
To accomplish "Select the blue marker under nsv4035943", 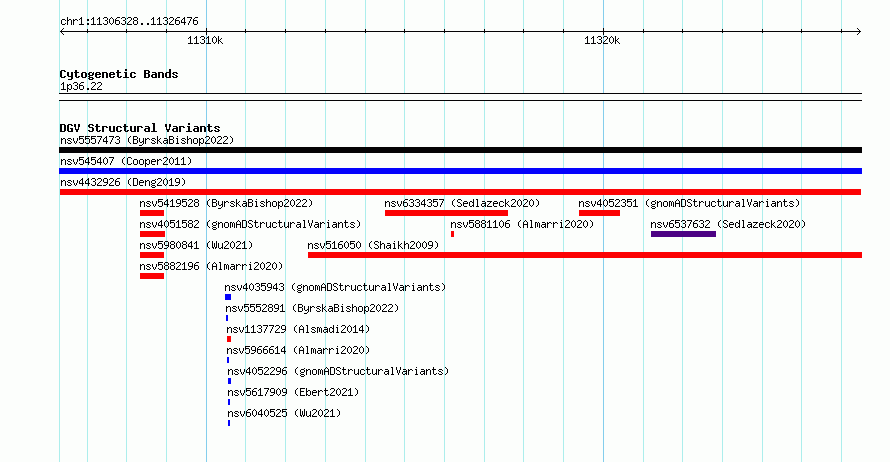I will [228, 297].
